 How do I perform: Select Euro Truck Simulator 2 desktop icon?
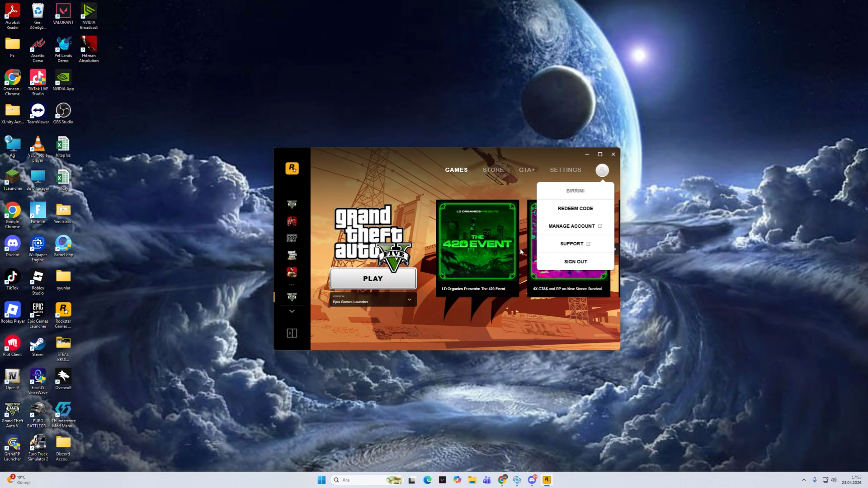tap(38, 448)
